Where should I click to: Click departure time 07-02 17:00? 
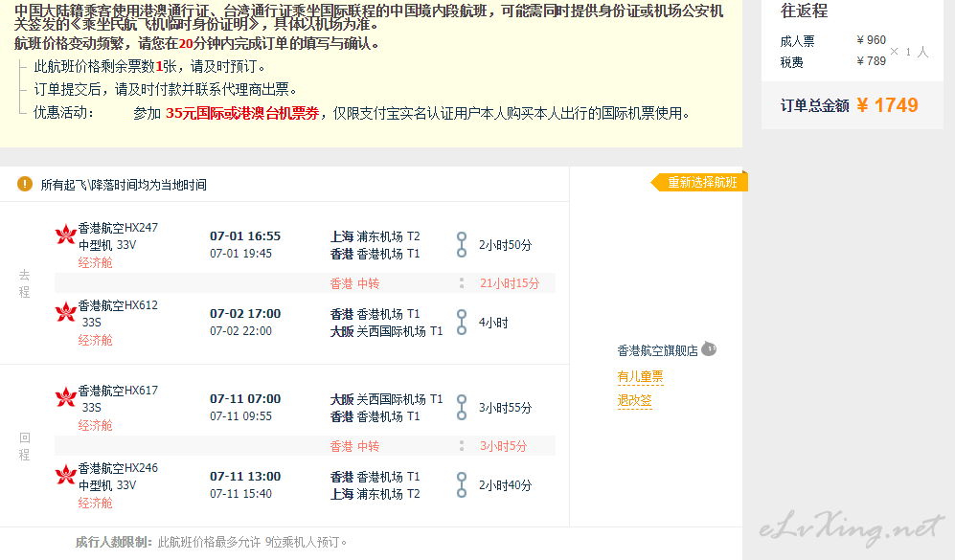click(x=245, y=314)
